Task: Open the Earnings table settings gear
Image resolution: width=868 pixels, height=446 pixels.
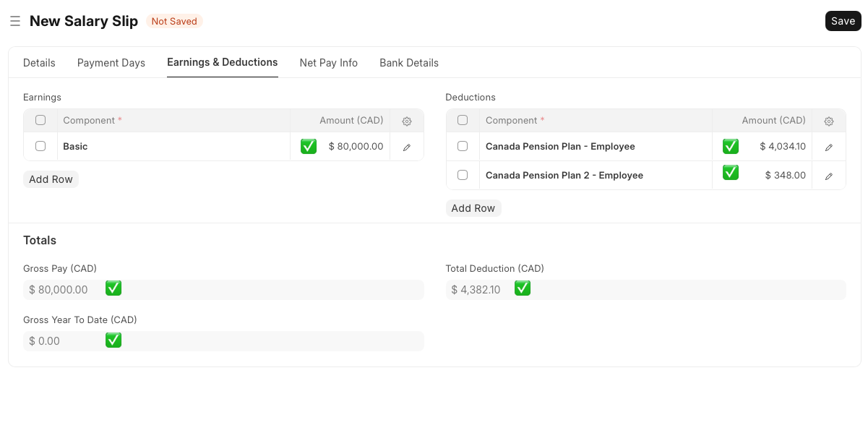Action: click(407, 121)
